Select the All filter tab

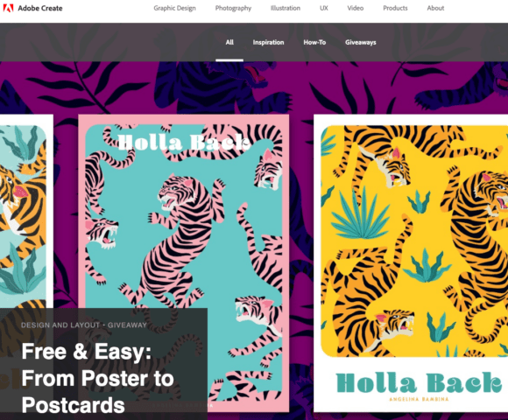coord(229,42)
